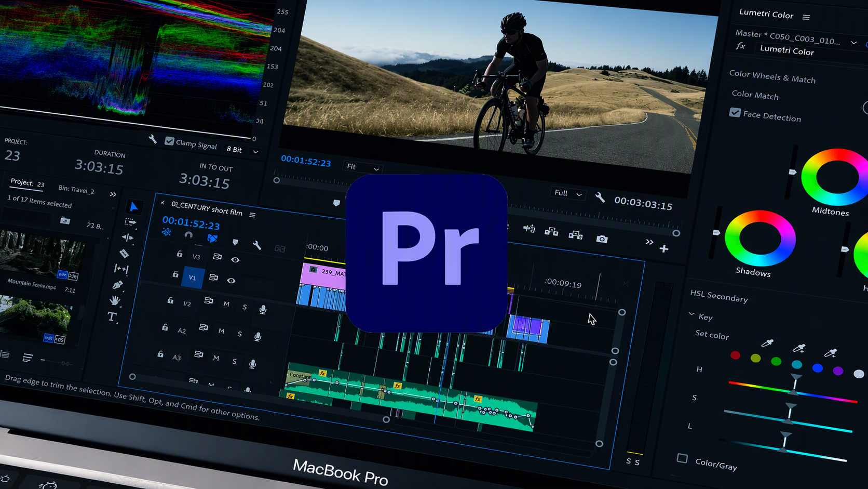Click the captions CC icon in timeline
Screen dimensions: 868x489
coord(280,249)
